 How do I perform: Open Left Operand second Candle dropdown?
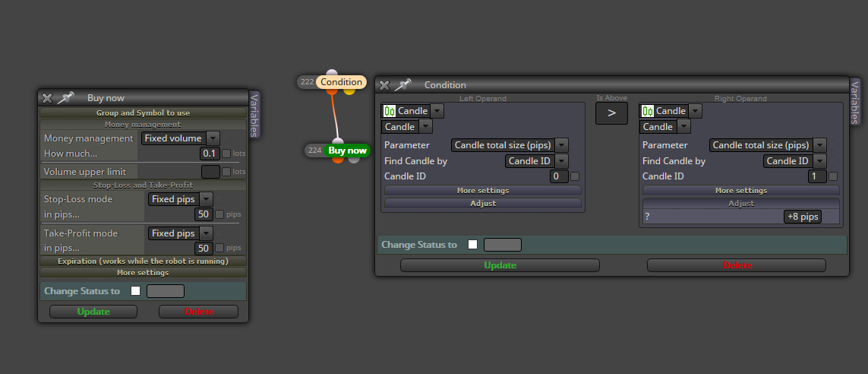[406, 127]
